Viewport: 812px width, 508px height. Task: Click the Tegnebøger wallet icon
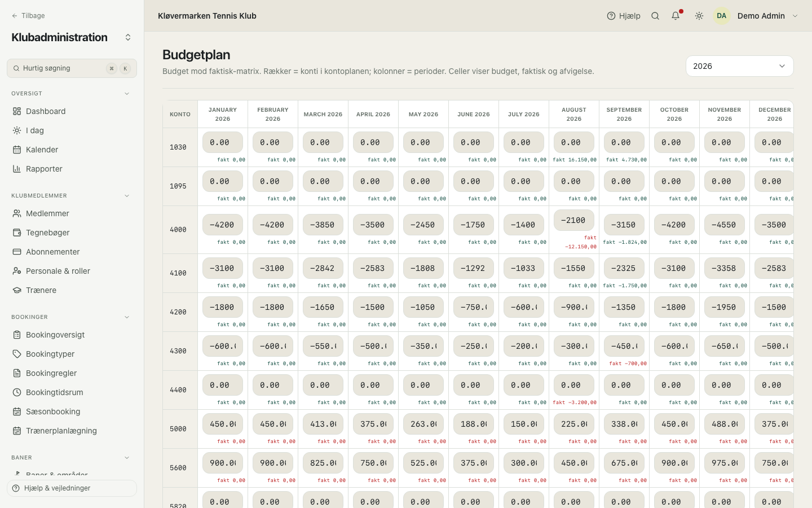pos(17,233)
